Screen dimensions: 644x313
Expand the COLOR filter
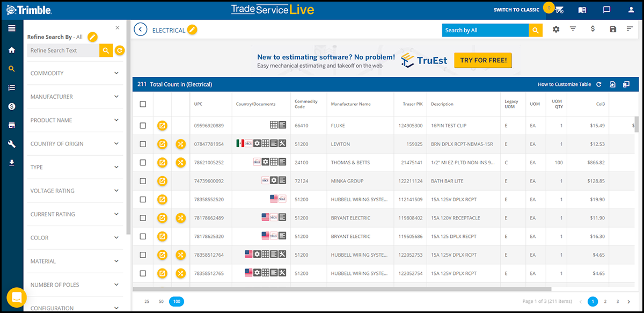click(75, 238)
